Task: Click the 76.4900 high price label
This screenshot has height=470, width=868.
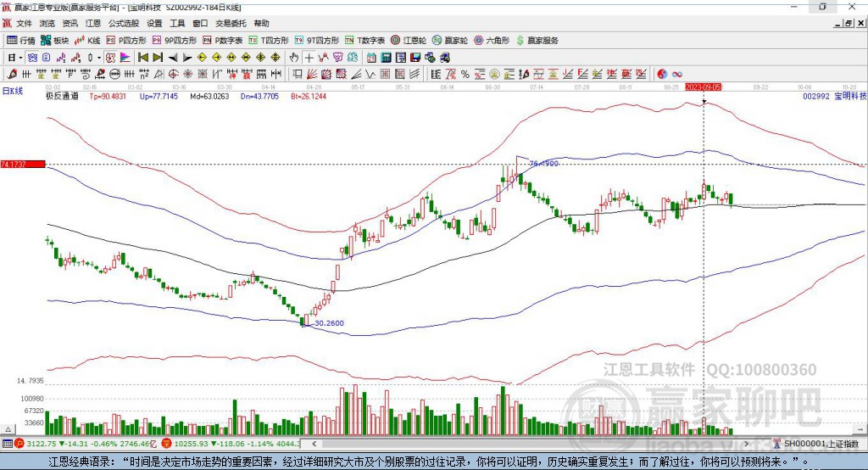Action: [x=543, y=164]
